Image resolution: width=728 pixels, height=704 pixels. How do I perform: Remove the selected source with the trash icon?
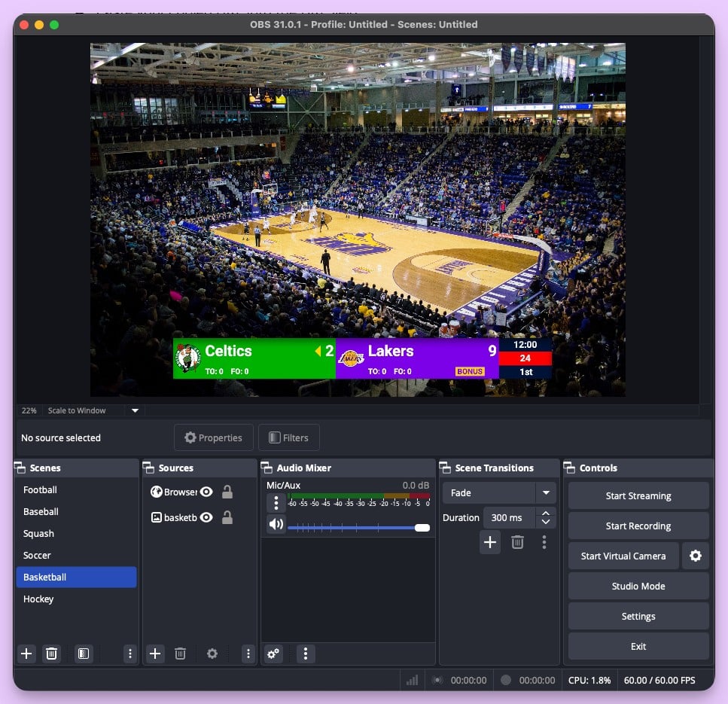pos(180,654)
